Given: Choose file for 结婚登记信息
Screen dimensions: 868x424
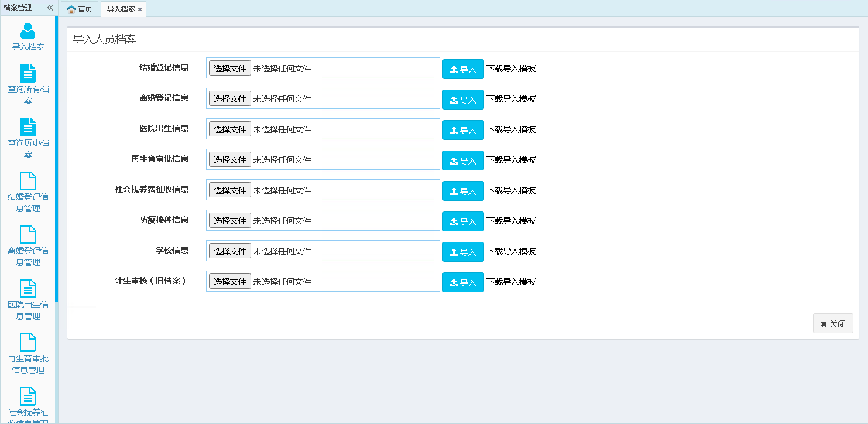Looking at the screenshot, I should (x=230, y=68).
